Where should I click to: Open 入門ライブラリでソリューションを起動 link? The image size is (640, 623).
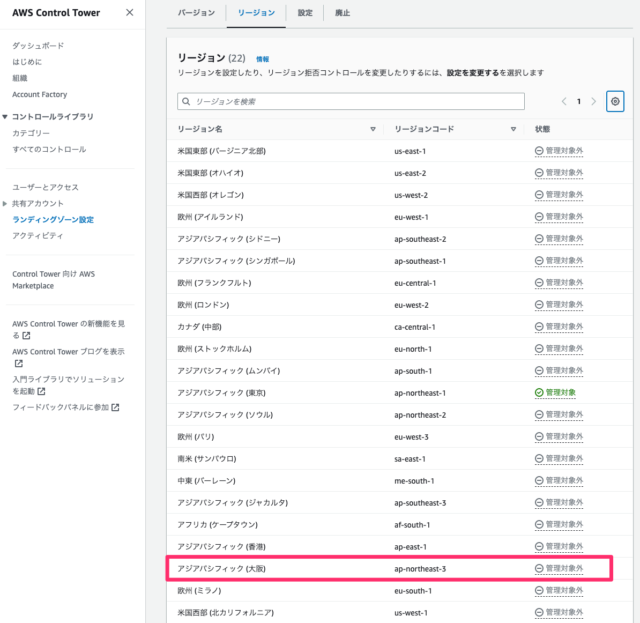tap(68, 385)
